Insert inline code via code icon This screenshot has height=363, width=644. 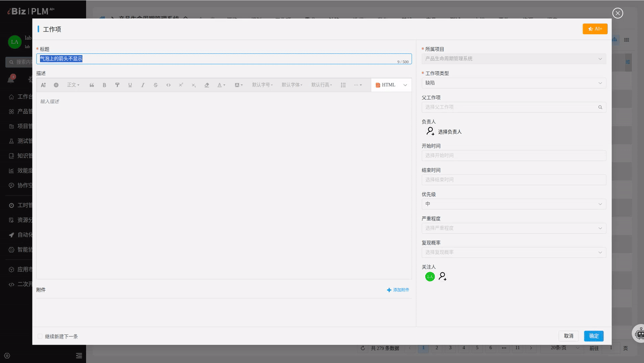click(168, 85)
